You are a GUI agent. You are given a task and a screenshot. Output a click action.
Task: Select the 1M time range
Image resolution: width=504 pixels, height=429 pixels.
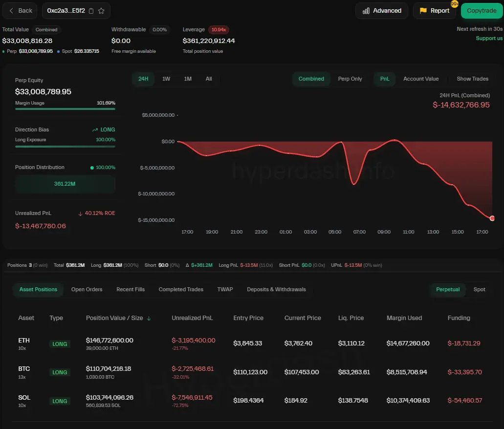(x=188, y=79)
